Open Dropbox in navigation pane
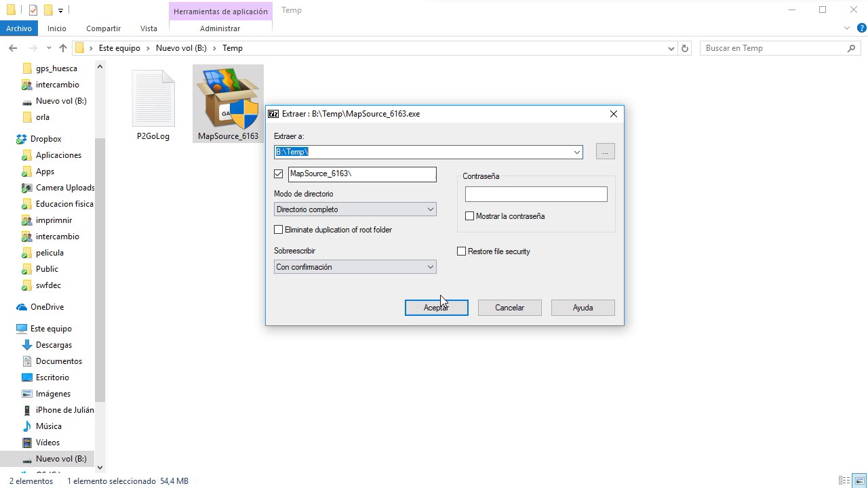Image resolution: width=868 pixels, height=488 pixels. pos(46,139)
